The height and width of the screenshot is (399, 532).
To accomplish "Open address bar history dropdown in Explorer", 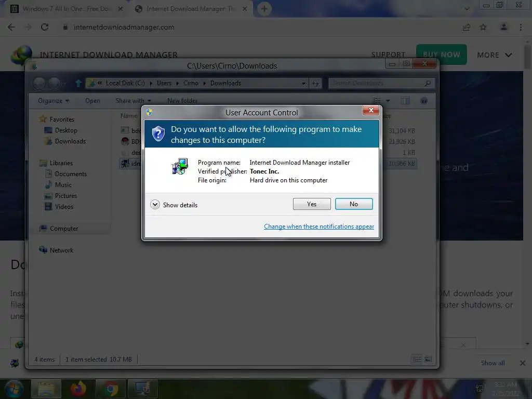I will point(303,83).
